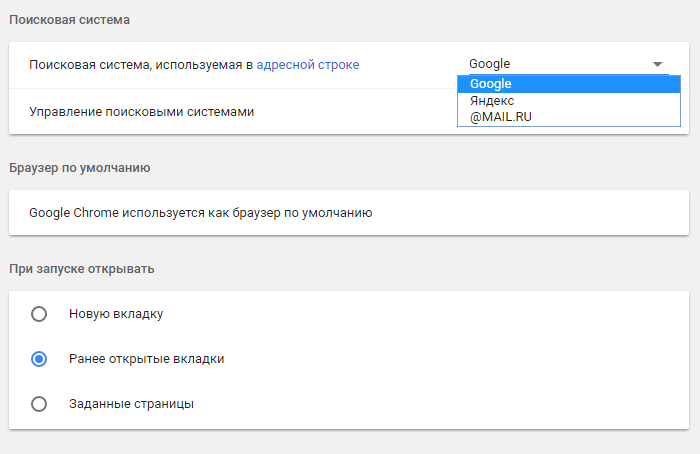Select the Заданные страницы radio button
Screen dimensions: 700x454
(39, 404)
